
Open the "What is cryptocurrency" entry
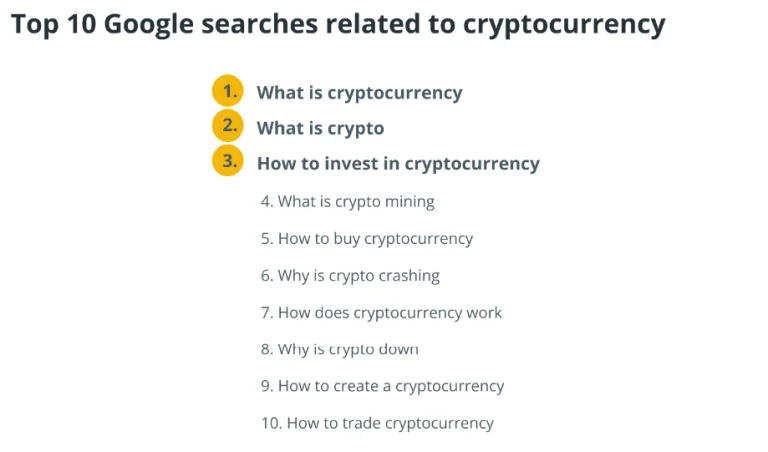click(359, 93)
